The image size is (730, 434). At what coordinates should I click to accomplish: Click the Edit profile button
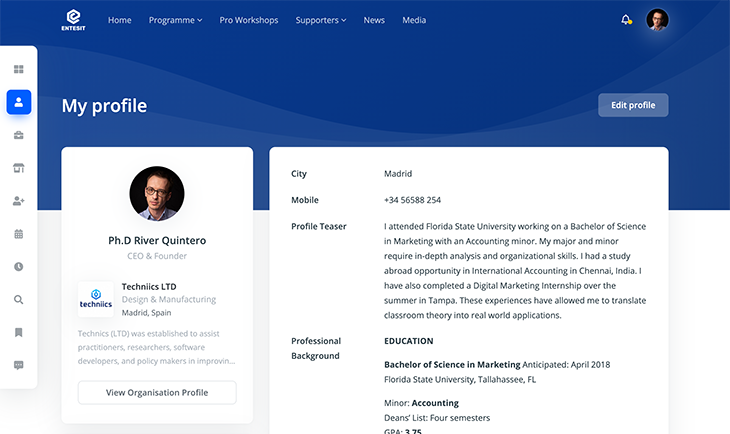coord(633,105)
